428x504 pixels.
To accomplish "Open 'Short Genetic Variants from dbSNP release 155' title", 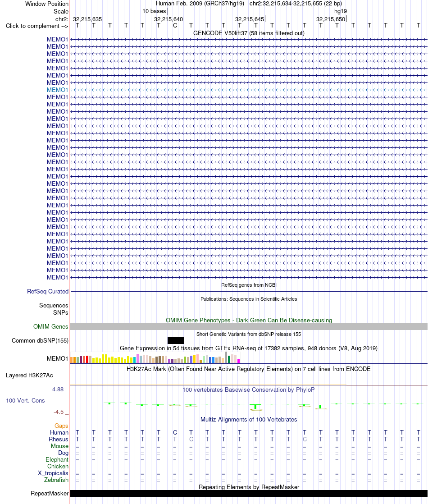I will [x=249, y=334].
